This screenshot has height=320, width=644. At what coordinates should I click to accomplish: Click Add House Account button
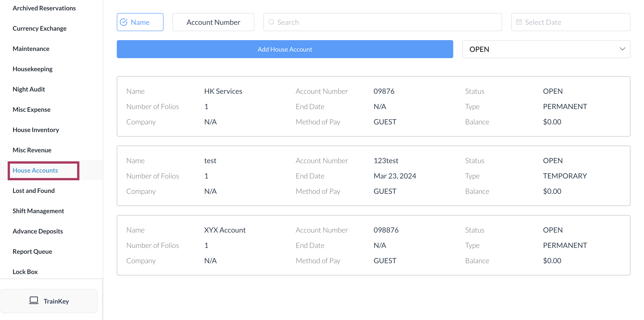pyautogui.click(x=285, y=49)
